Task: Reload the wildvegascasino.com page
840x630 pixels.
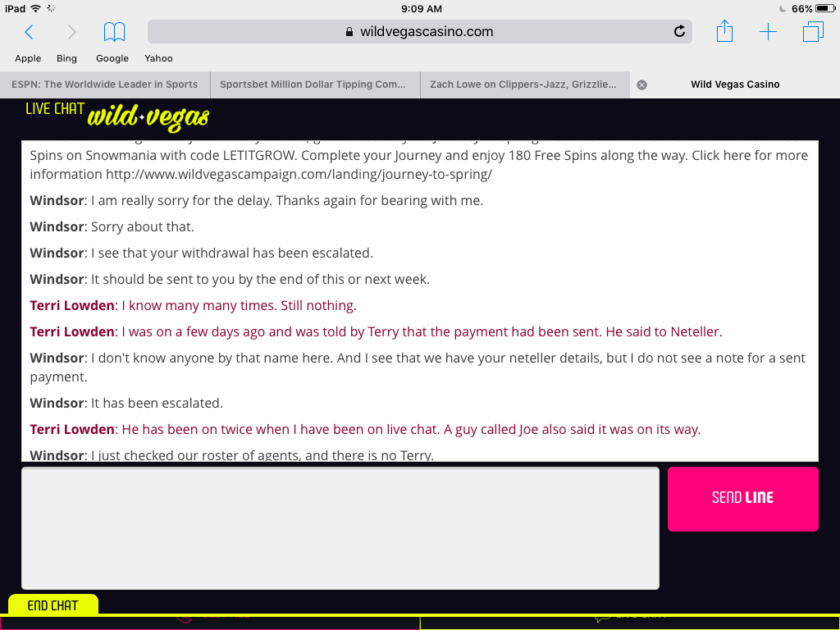Action: tap(679, 32)
